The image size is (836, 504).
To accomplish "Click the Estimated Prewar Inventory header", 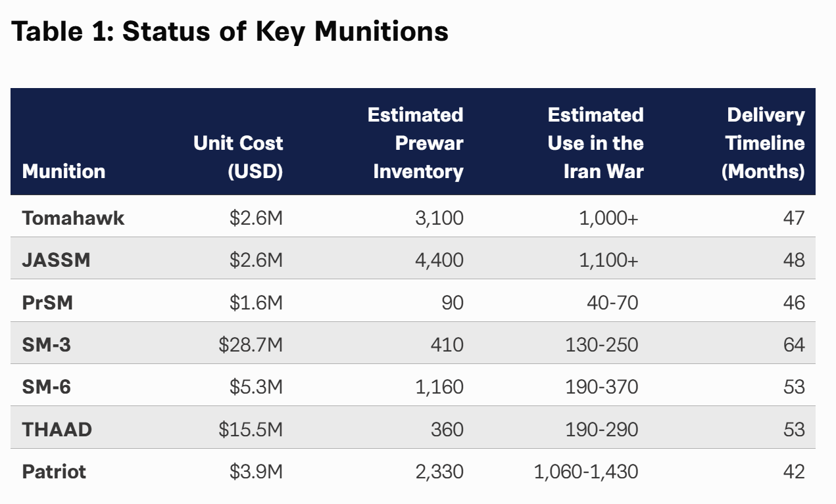I will click(416, 143).
